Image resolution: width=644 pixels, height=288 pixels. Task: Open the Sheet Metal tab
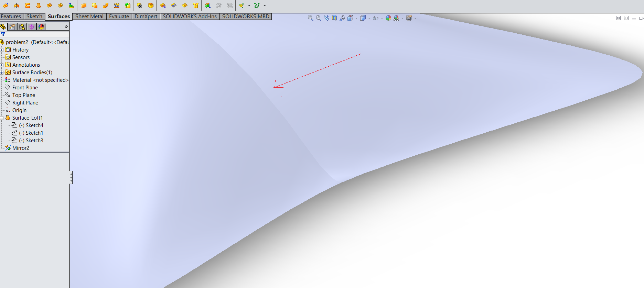point(89,16)
